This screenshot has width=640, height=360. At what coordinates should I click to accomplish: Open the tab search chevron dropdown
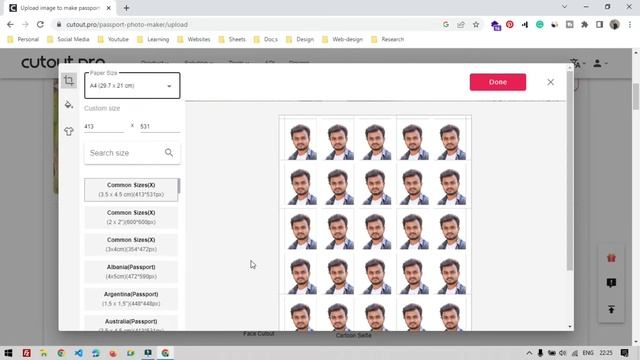[564, 7]
